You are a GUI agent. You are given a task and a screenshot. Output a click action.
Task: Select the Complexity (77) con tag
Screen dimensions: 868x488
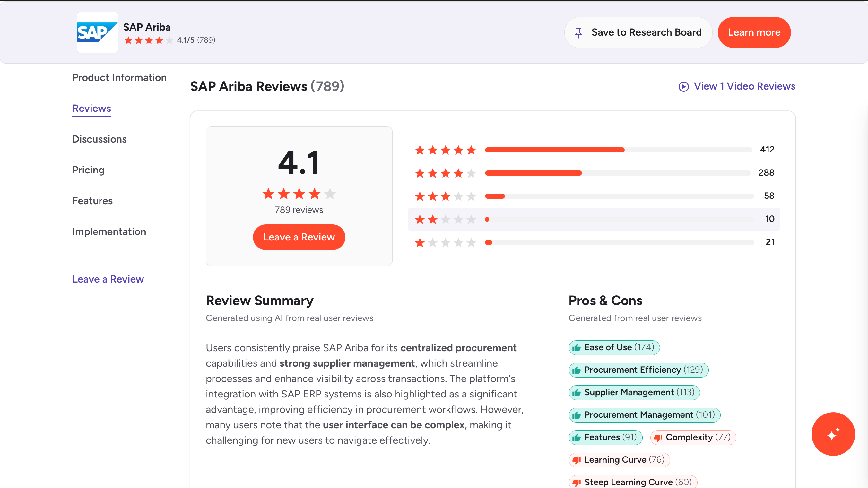[693, 438]
